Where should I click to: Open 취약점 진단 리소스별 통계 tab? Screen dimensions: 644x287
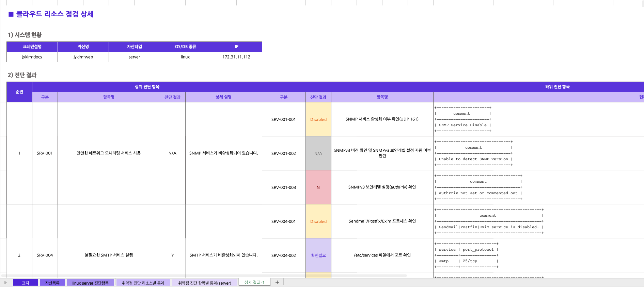143,283
